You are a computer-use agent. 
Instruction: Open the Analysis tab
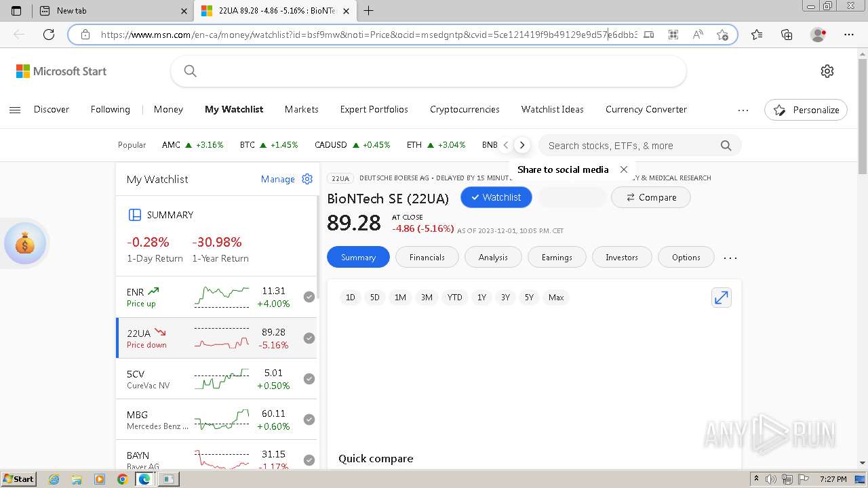(x=493, y=258)
